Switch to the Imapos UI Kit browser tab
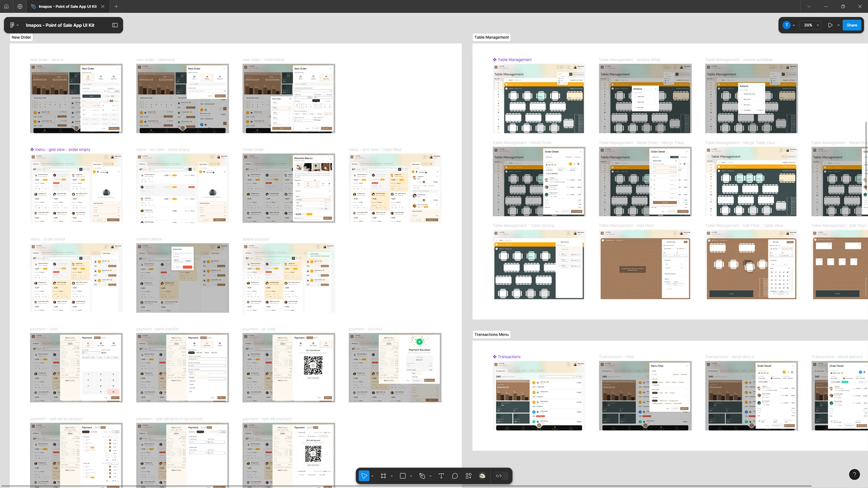Viewport: 868px width, 488px height. click(x=67, y=6)
